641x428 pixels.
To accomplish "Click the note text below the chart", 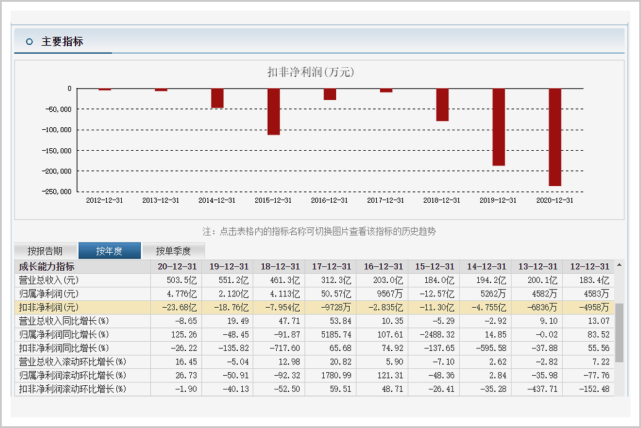I will 319,231.
